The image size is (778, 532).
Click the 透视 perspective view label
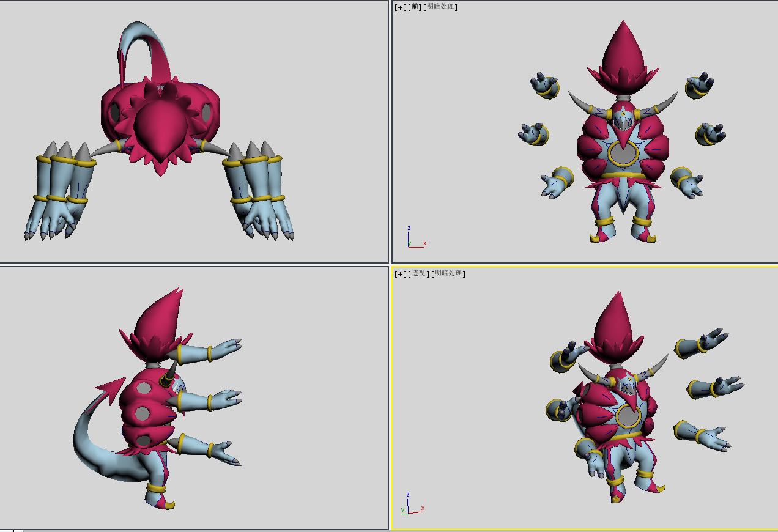[418, 273]
